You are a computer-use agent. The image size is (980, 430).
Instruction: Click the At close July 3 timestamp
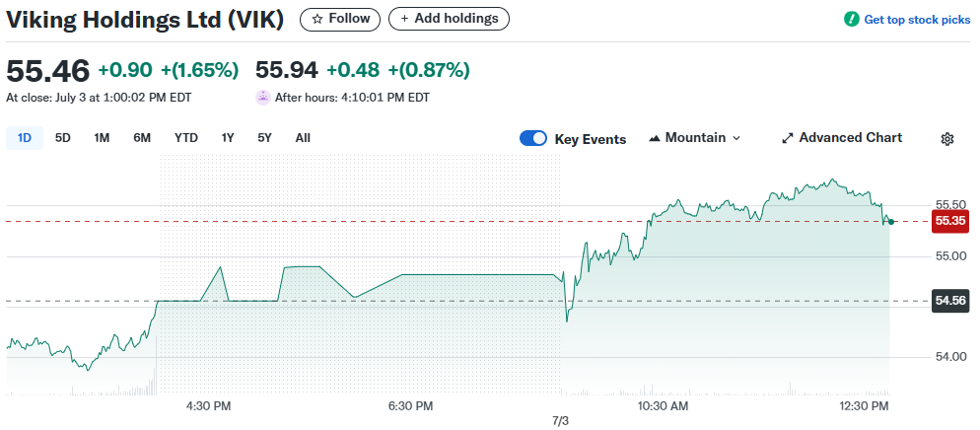click(x=99, y=98)
